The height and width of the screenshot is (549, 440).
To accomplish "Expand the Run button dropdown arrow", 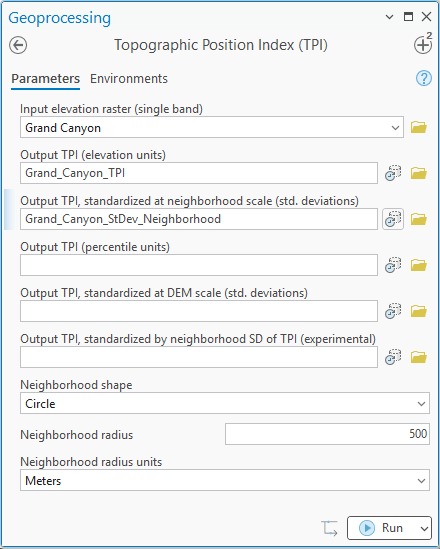I will click(424, 528).
